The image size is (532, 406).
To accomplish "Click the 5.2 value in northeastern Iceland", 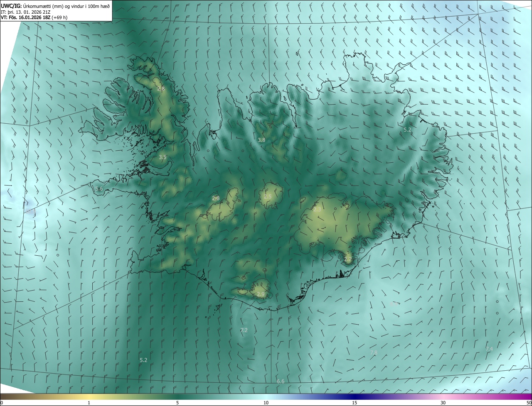I will tap(407, 130).
